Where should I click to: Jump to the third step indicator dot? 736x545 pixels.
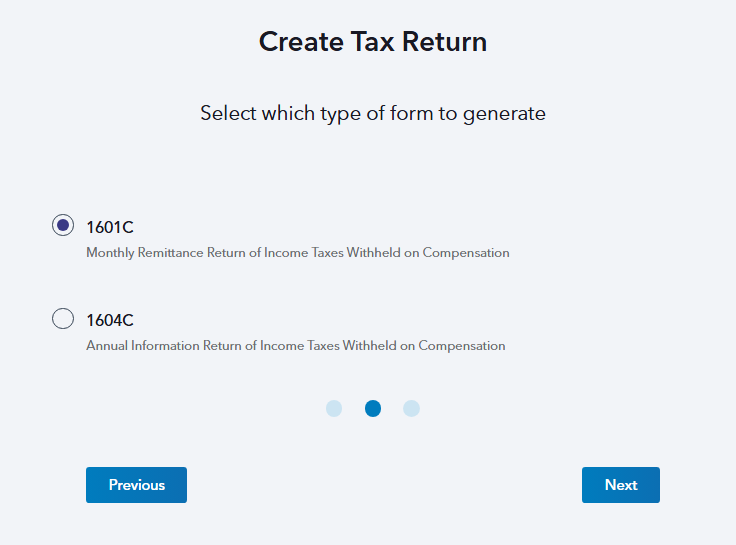(x=411, y=408)
